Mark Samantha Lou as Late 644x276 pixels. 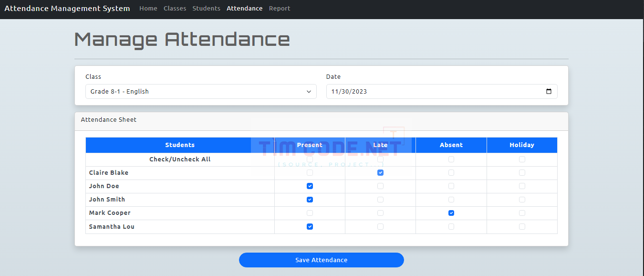point(380,227)
